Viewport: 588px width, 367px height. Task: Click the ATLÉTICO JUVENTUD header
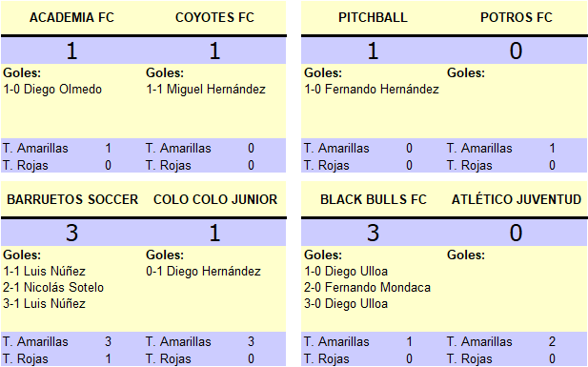(x=516, y=199)
